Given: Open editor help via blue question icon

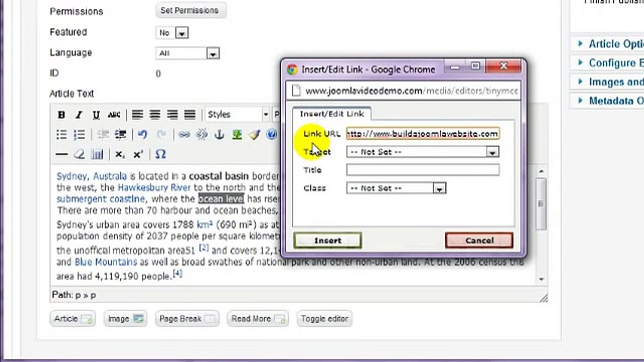Looking at the screenshot, I should pyautogui.click(x=272, y=135).
